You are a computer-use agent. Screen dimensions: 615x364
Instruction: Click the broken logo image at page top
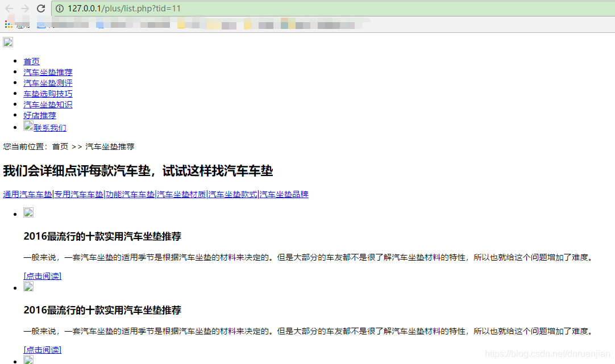pyautogui.click(x=8, y=42)
